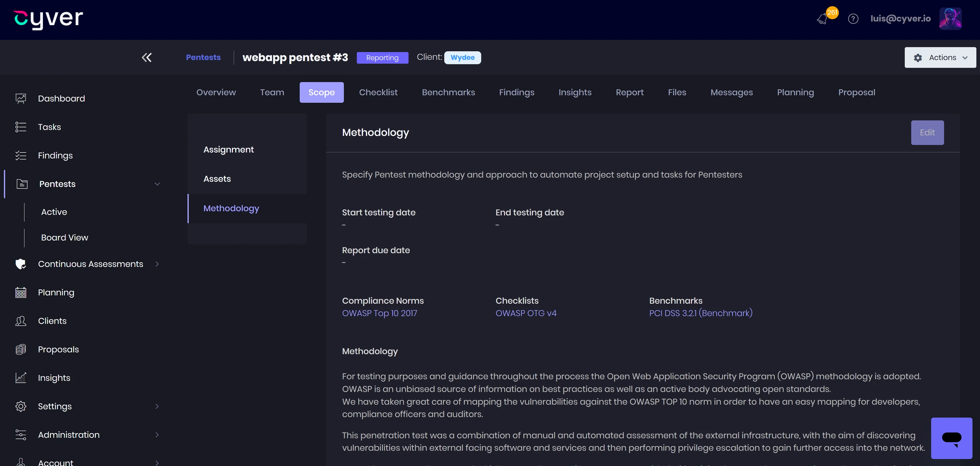
Task: Expand the Continuous Assessments chevron
Action: 157,264
